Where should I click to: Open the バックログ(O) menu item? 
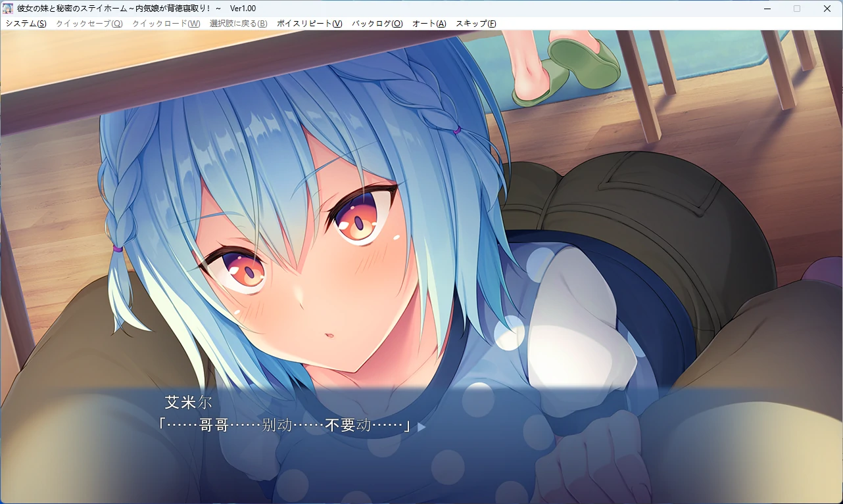(x=377, y=24)
